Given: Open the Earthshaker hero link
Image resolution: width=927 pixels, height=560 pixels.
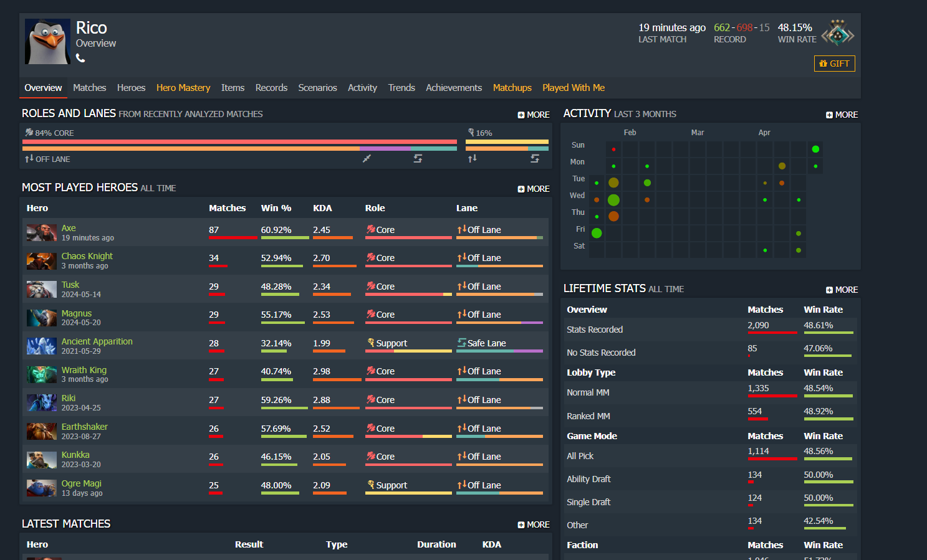Looking at the screenshot, I should 85,427.
